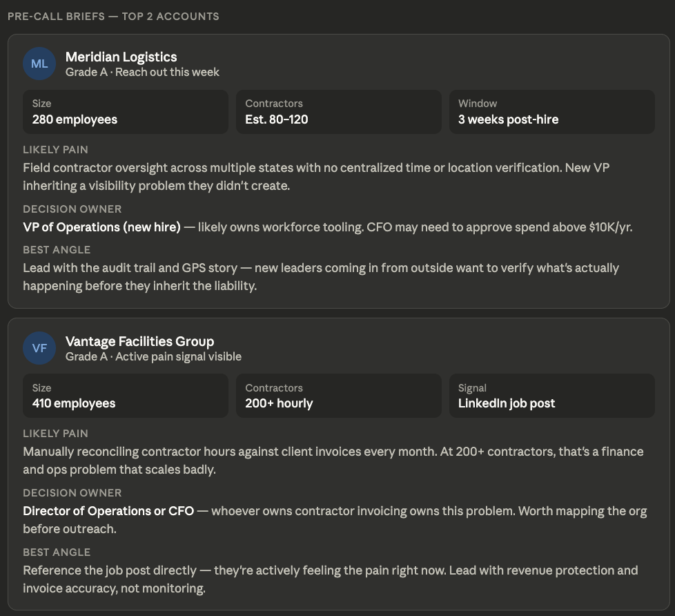Click Director of Operations or CFO text

point(108,511)
